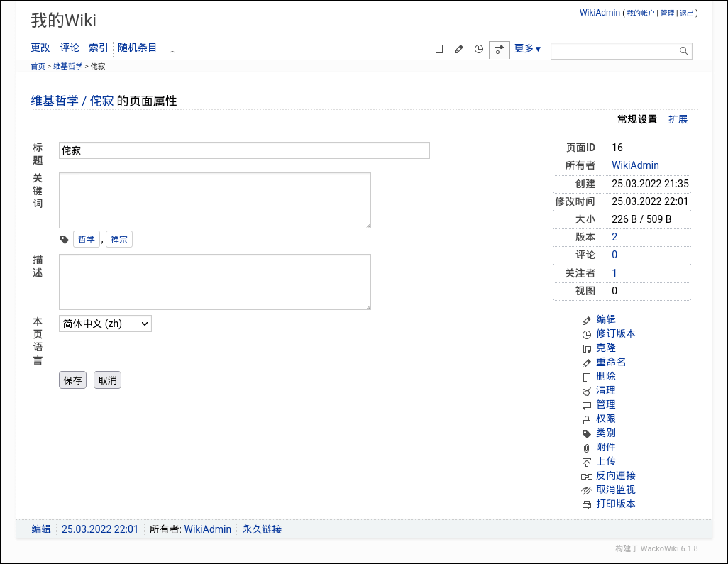Viewport: 728px width, 564px height.
Task: Click the page properties sliders icon
Action: [499, 49]
